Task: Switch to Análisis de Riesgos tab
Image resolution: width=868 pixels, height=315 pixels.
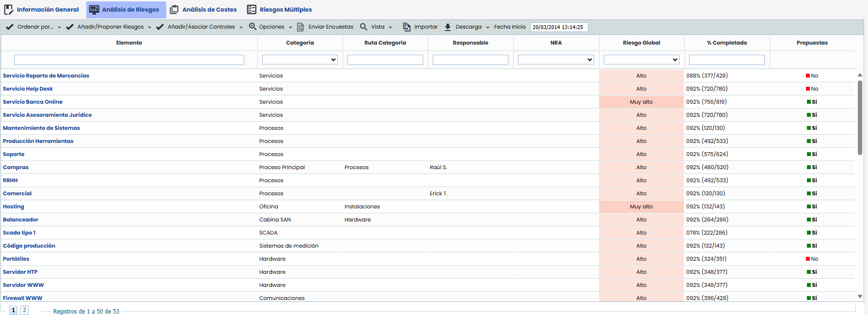Action: coord(126,10)
